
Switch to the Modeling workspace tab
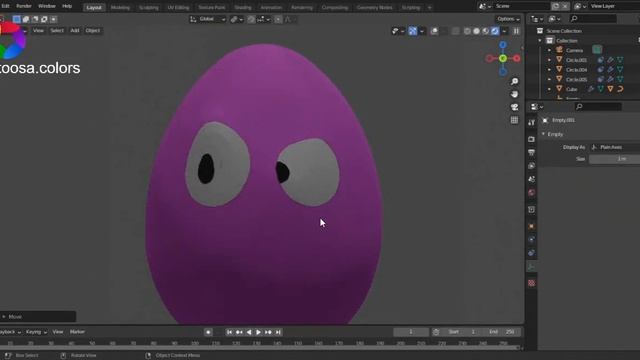pyautogui.click(x=120, y=7)
